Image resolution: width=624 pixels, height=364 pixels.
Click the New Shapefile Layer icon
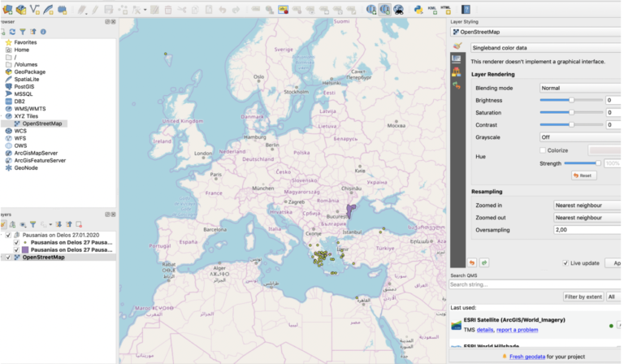35,9
